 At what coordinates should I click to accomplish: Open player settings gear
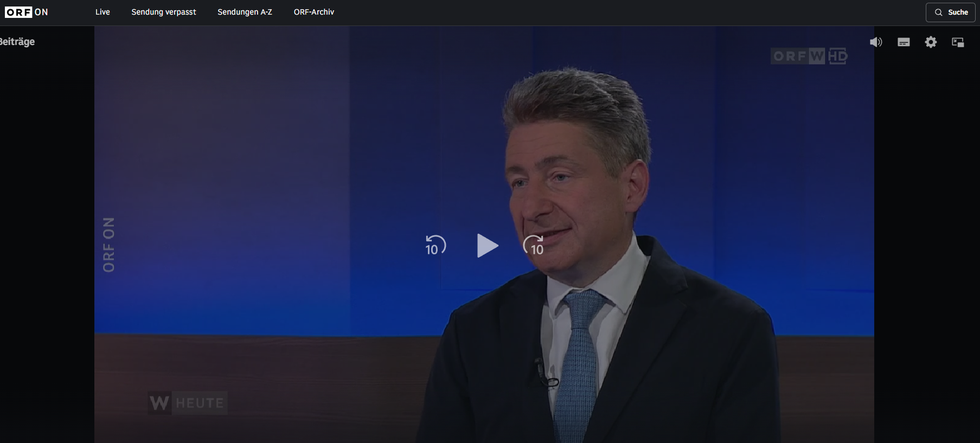(x=931, y=42)
